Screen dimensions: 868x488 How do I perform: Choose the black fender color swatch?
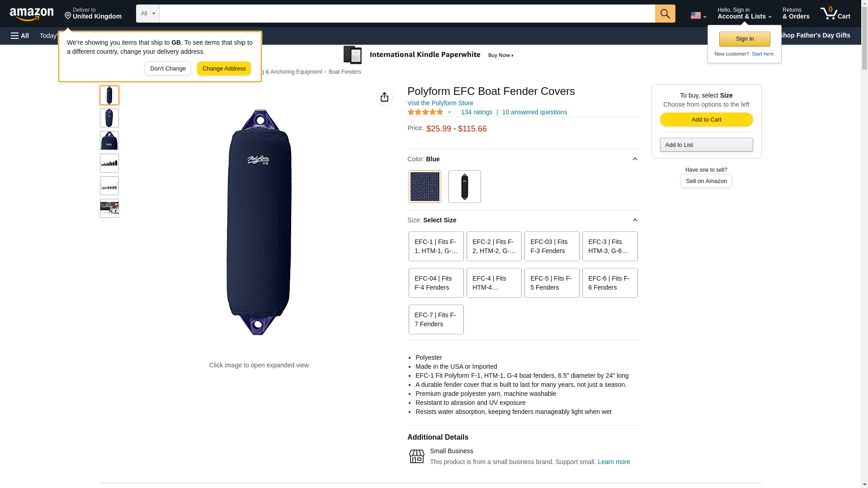[464, 187]
